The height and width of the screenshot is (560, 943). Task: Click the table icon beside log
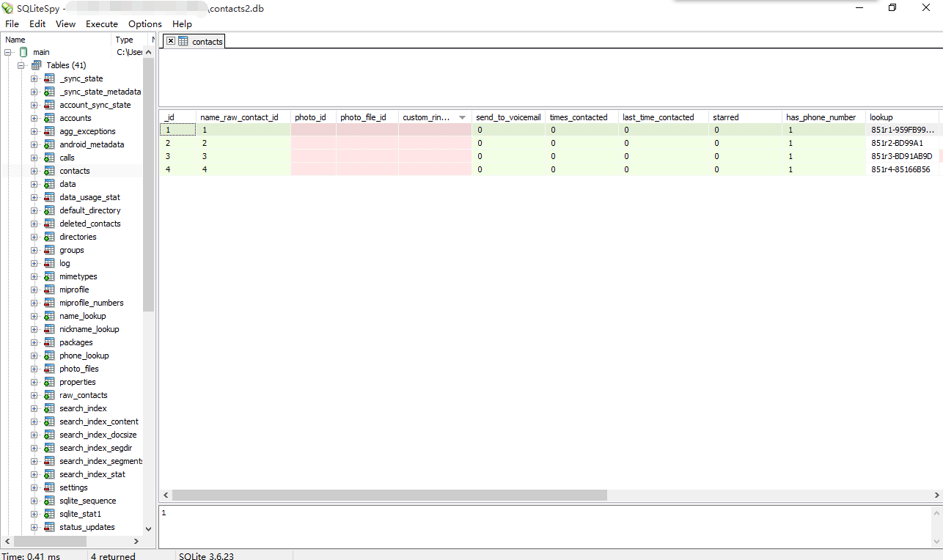tap(49, 263)
